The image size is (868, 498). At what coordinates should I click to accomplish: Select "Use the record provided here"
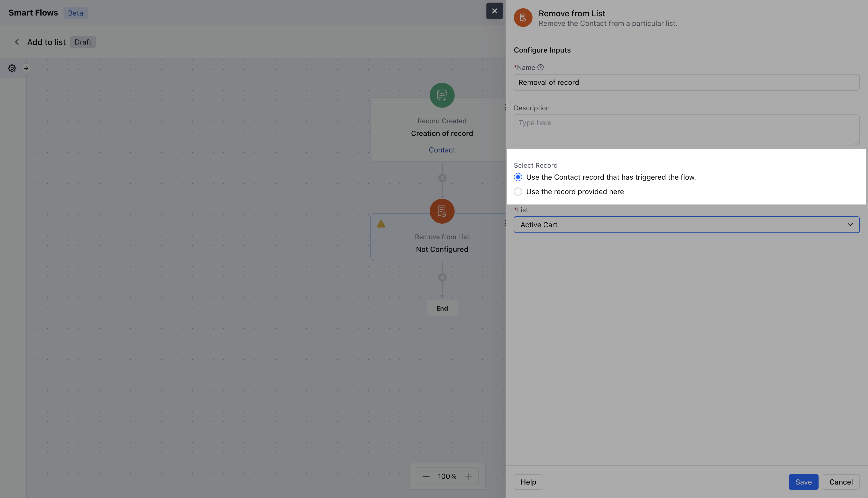(x=518, y=192)
